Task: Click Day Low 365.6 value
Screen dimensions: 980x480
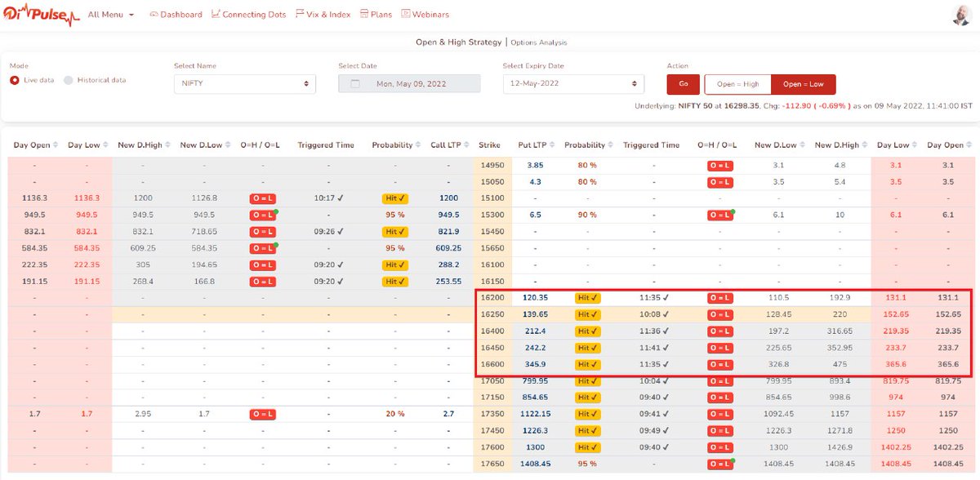Action: 896,364
